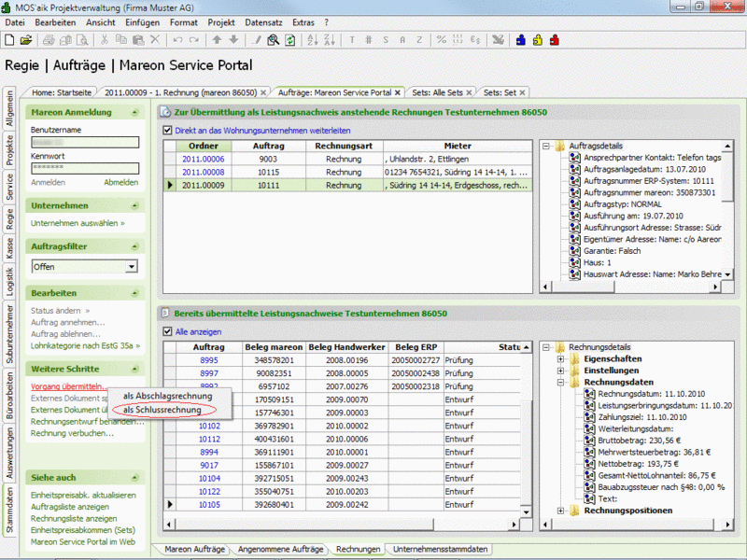The width and height of the screenshot is (747, 560).
Task: Click the Open folder toolbar icon
Action: pos(26,40)
